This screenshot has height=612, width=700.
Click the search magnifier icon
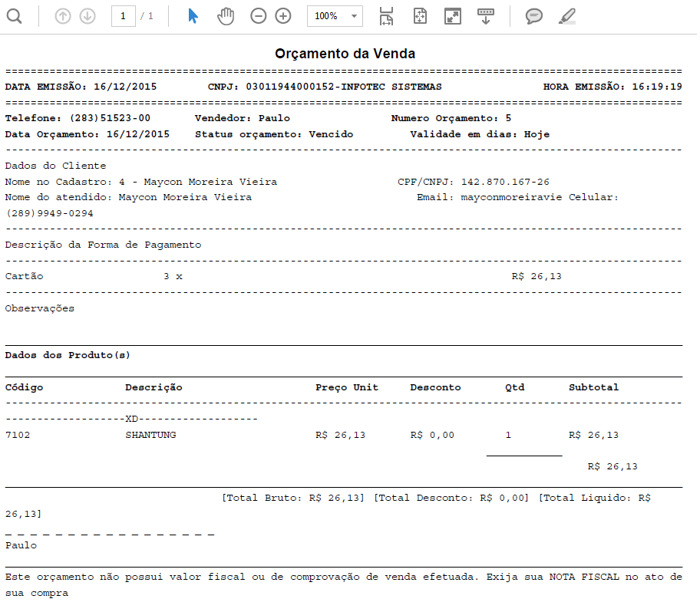tap(14, 16)
